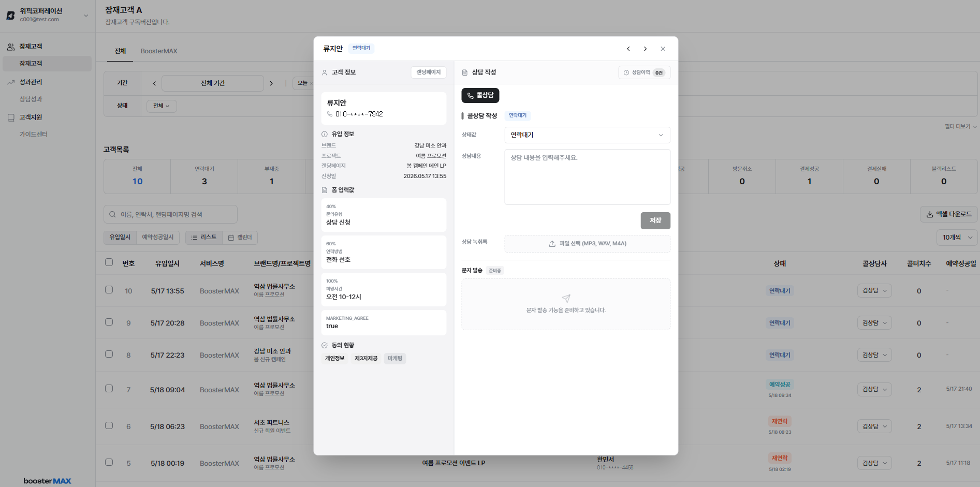Switch to 리스트 view
Image resolution: width=980 pixels, height=487 pixels.
tap(204, 238)
